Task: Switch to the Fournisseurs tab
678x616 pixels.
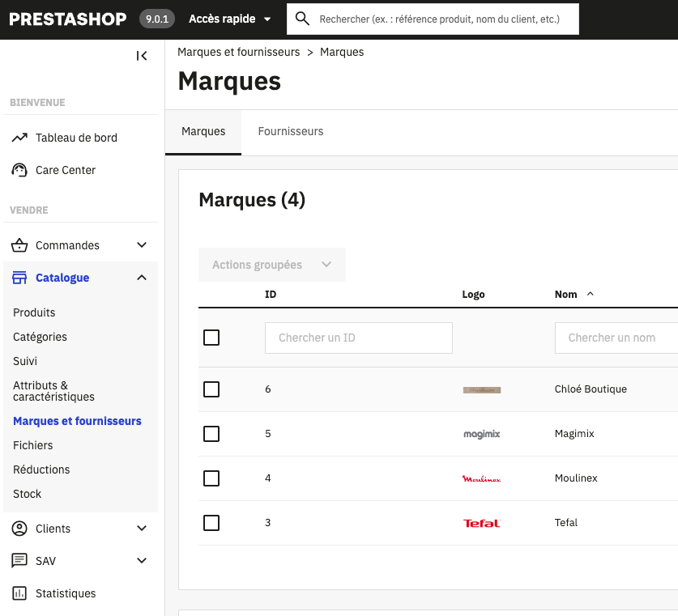Action: click(x=290, y=131)
